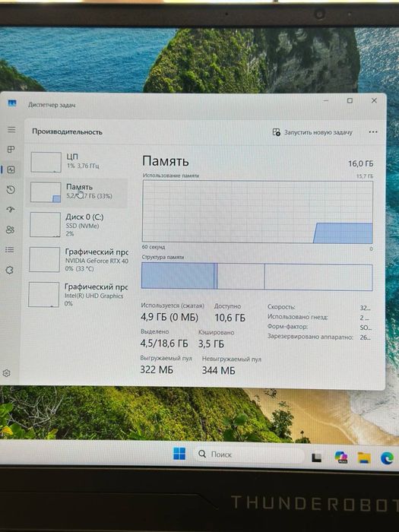The width and height of the screenshot is (399, 532).
Task: Select the ЦП performance item
Action: click(x=78, y=162)
